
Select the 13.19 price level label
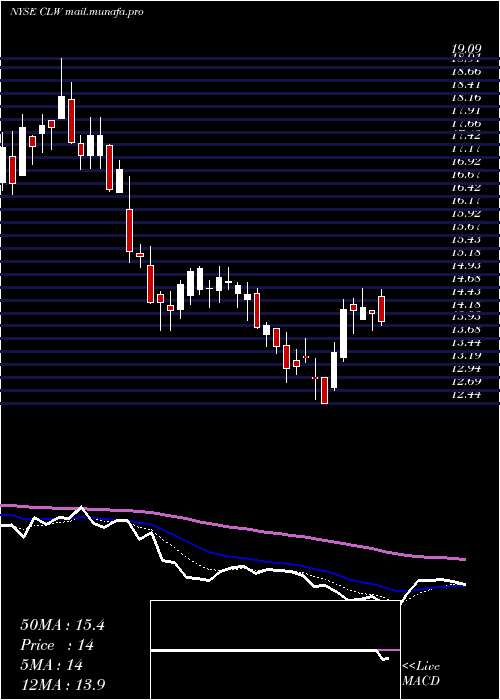click(x=467, y=355)
